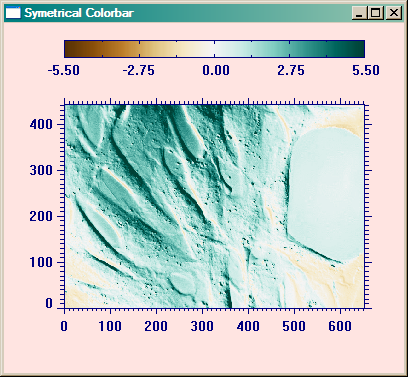Maximize the Symetrical Colorbar window

[x=375, y=13]
